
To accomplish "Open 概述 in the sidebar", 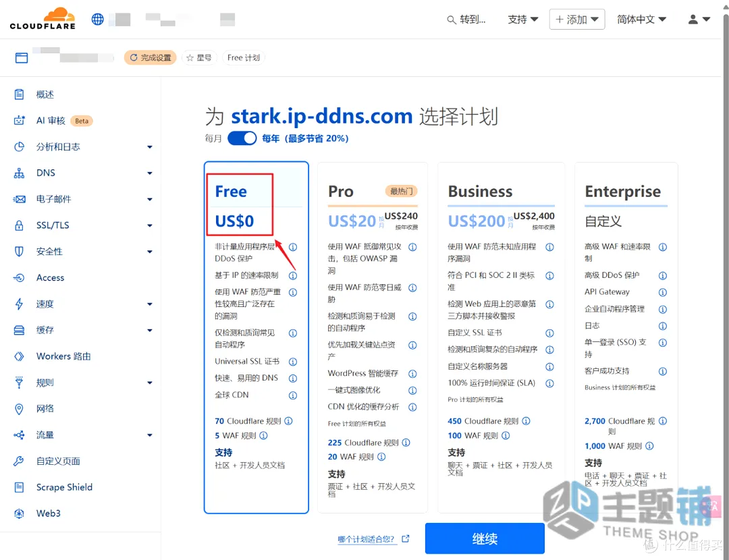I will coord(45,94).
